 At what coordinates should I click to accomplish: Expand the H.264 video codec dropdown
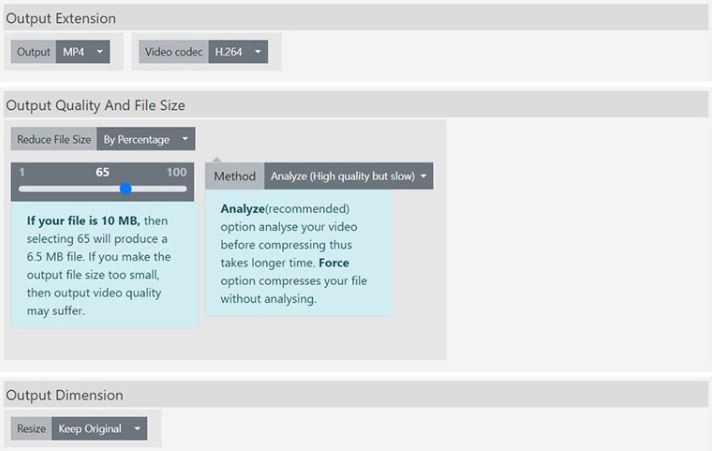coord(237,52)
